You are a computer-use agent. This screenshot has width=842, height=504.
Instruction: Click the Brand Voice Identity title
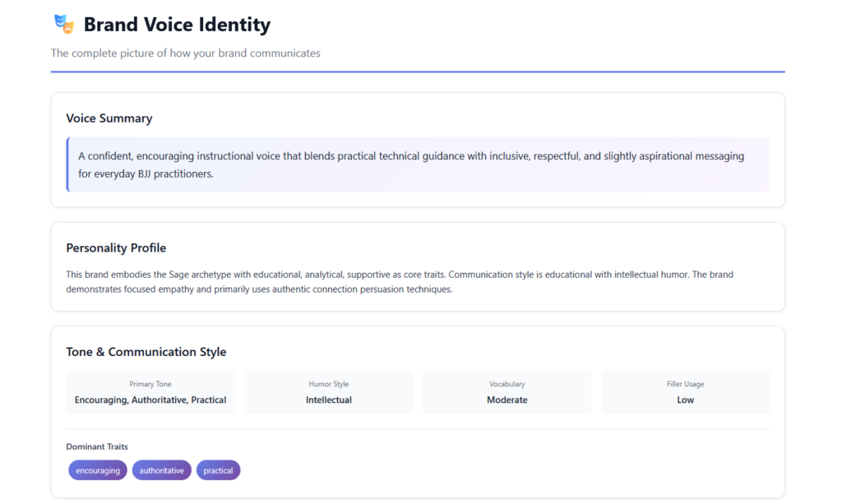177,25
